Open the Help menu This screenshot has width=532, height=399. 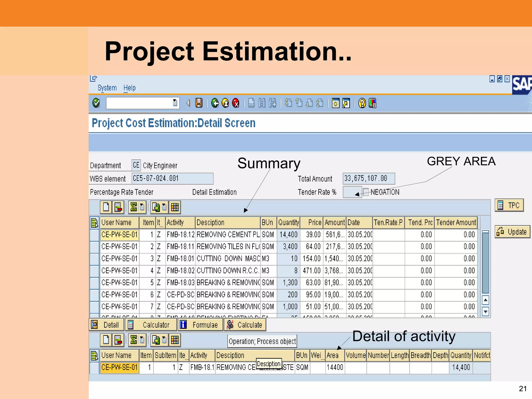coord(130,88)
